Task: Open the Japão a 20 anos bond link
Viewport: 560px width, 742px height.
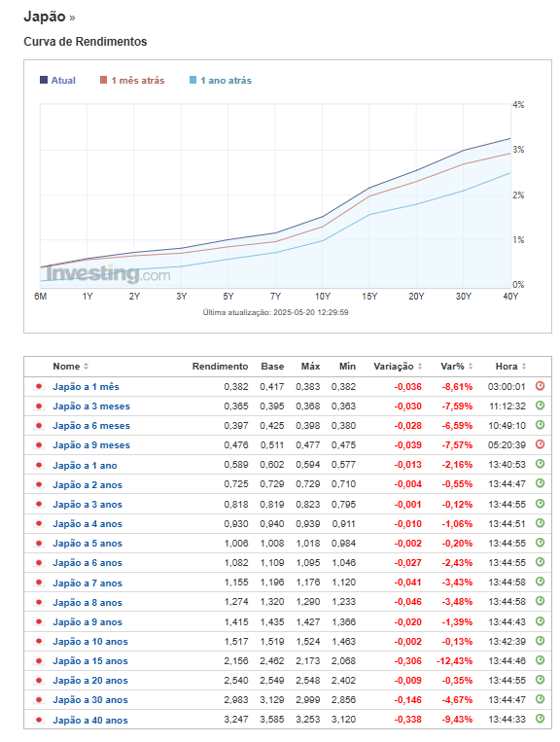Action: click(x=90, y=680)
